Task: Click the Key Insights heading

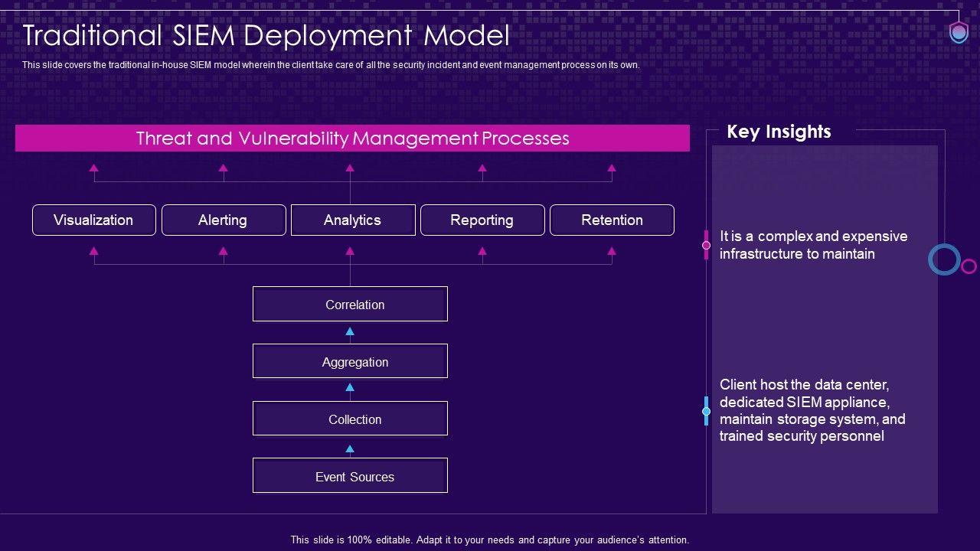Action: pos(779,132)
